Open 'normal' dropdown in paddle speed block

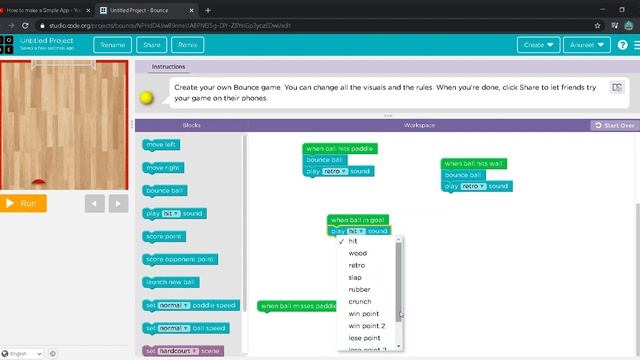point(174,305)
